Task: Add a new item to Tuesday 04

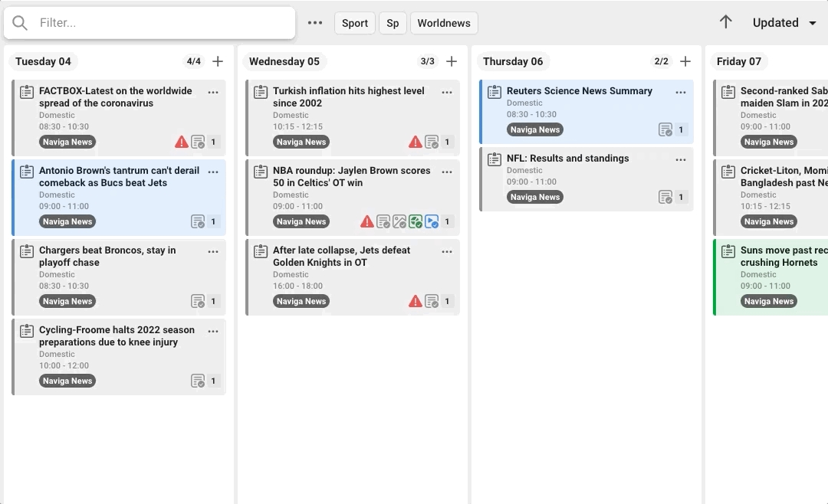Action: [x=218, y=61]
